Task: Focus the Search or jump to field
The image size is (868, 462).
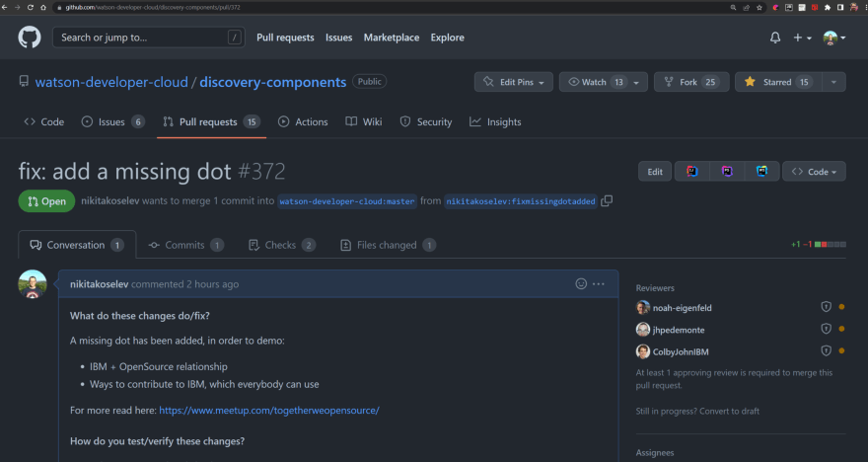Action: (x=149, y=38)
